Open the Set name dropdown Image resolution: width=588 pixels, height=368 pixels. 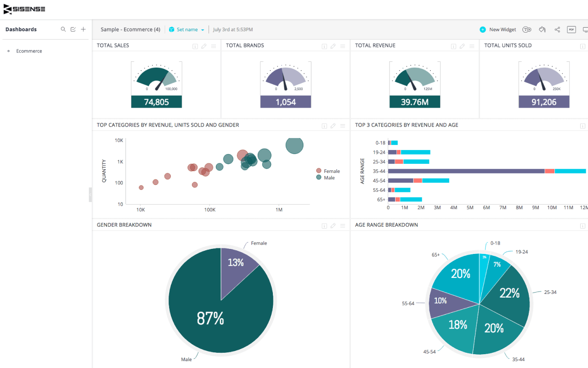point(187,29)
